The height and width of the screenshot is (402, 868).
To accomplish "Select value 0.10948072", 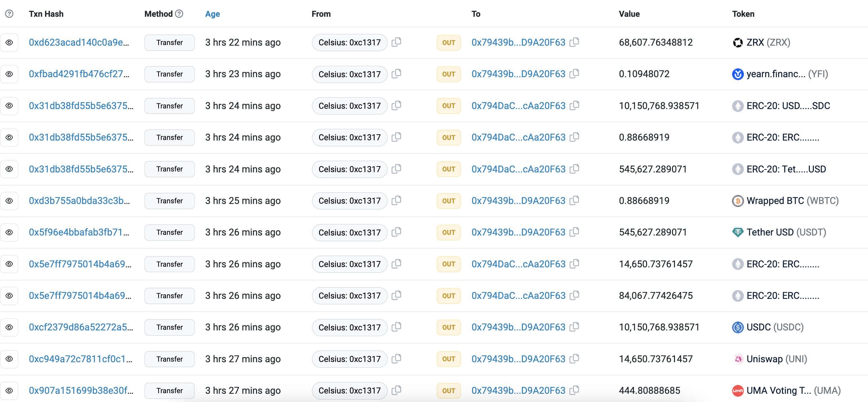I will tap(644, 74).
